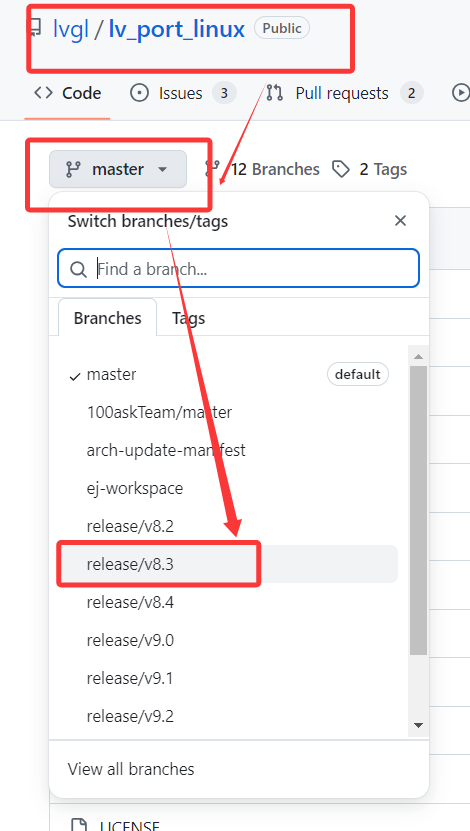Select the master branch entry
Image resolution: width=470 pixels, height=831 pixels.
pyautogui.click(x=228, y=374)
